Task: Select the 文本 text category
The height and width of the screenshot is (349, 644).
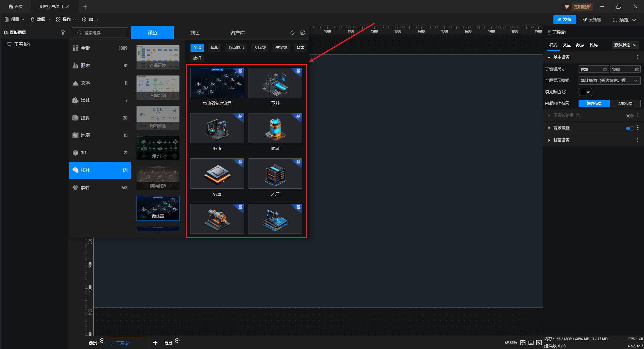Action: point(100,83)
